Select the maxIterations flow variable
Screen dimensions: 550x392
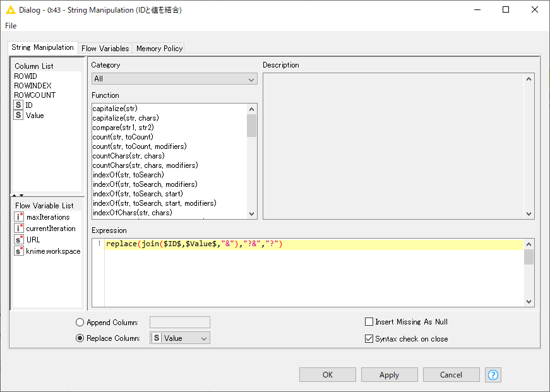pyautogui.click(x=48, y=217)
